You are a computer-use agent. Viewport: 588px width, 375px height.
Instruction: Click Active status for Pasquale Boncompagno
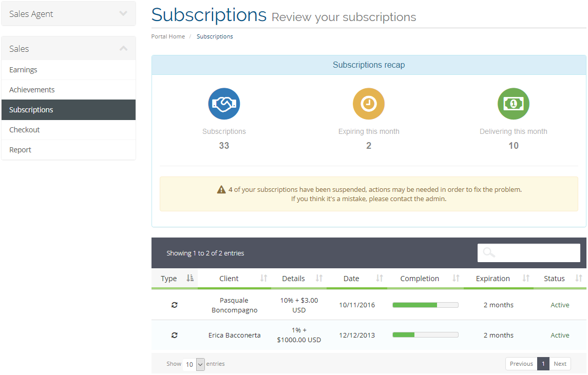coord(560,305)
